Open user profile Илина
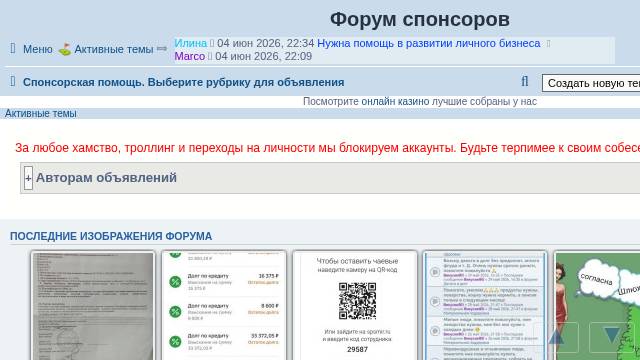This screenshot has width=640, height=360. pos(191,43)
